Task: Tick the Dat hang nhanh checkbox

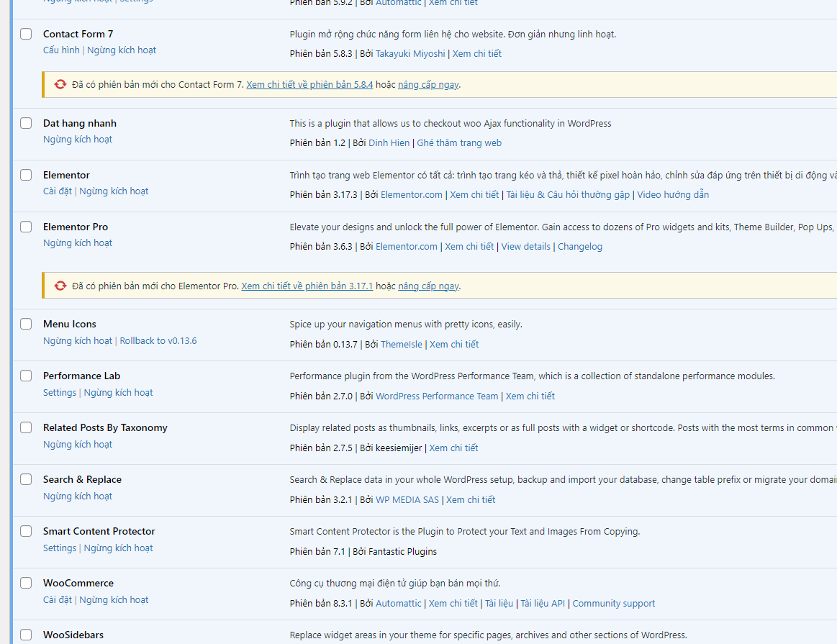Action: 26,123
